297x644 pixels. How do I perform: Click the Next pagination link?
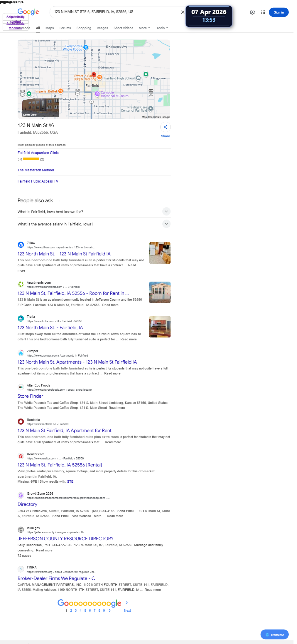click(x=127, y=610)
